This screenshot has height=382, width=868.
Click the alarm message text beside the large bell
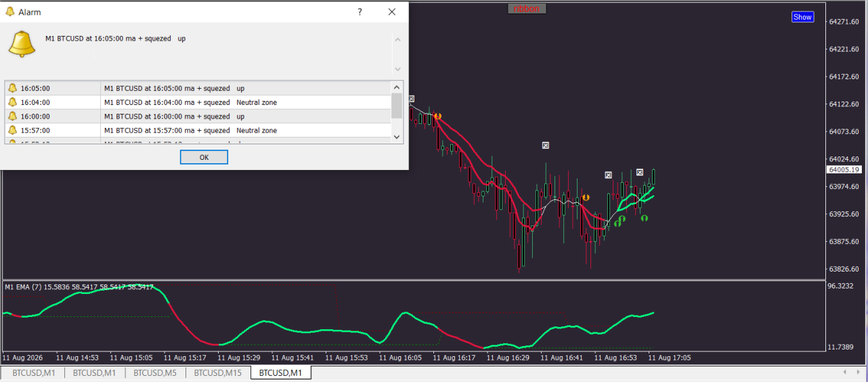(x=116, y=39)
